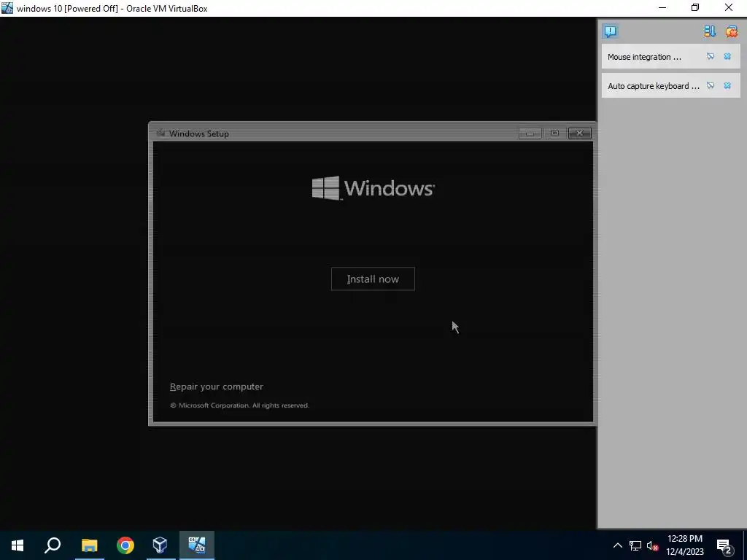
Task: Expand the Auto capture keyboard notification text
Action: pos(653,86)
